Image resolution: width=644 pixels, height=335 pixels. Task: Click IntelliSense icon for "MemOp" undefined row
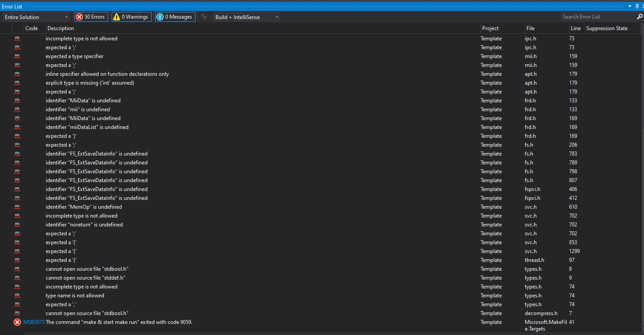pos(17,207)
